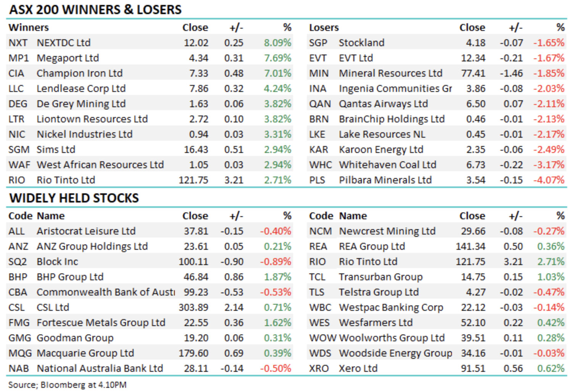The image size is (571, 392).
Task: Select the Widely Held Stocks heading
Action: click(x=74, y=198)
